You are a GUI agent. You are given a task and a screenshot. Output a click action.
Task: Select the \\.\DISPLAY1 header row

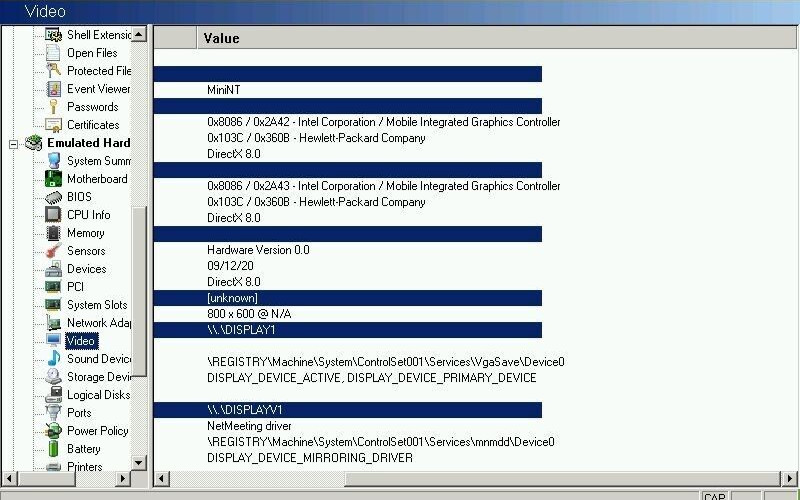tap(347, 330)
